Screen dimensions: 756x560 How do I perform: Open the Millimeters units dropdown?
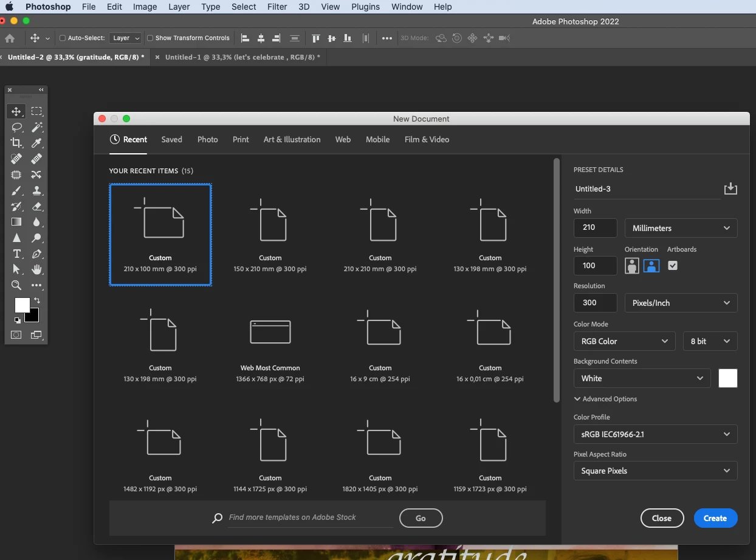pos(681,228)
